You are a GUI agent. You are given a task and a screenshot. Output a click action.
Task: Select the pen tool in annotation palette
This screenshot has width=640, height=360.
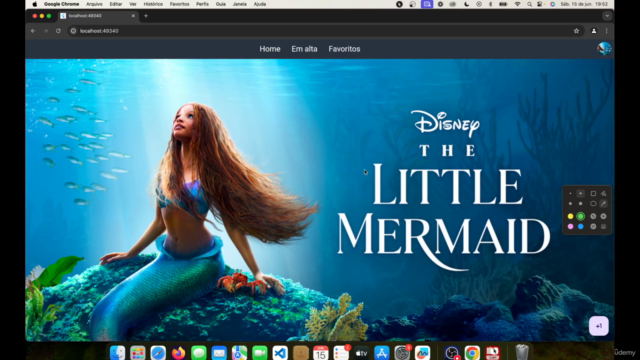pos(604,204)
